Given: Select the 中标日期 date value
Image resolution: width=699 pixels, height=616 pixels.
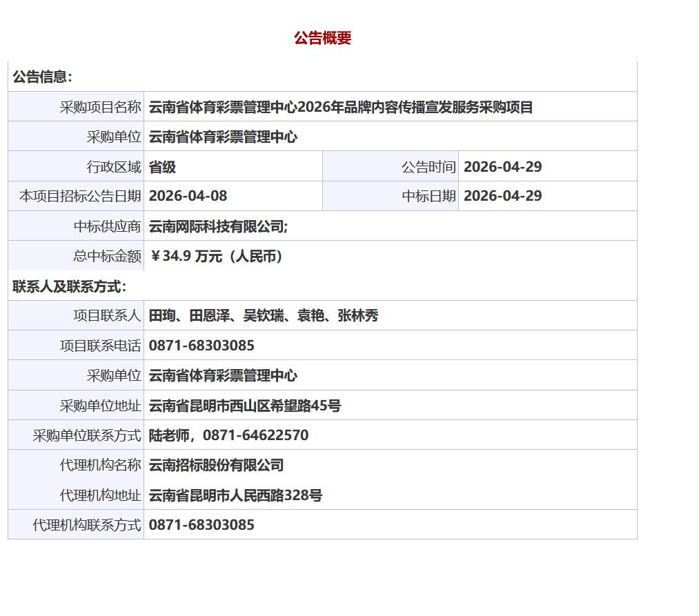Looking at the screenshot, I should (x=502, y=196).
